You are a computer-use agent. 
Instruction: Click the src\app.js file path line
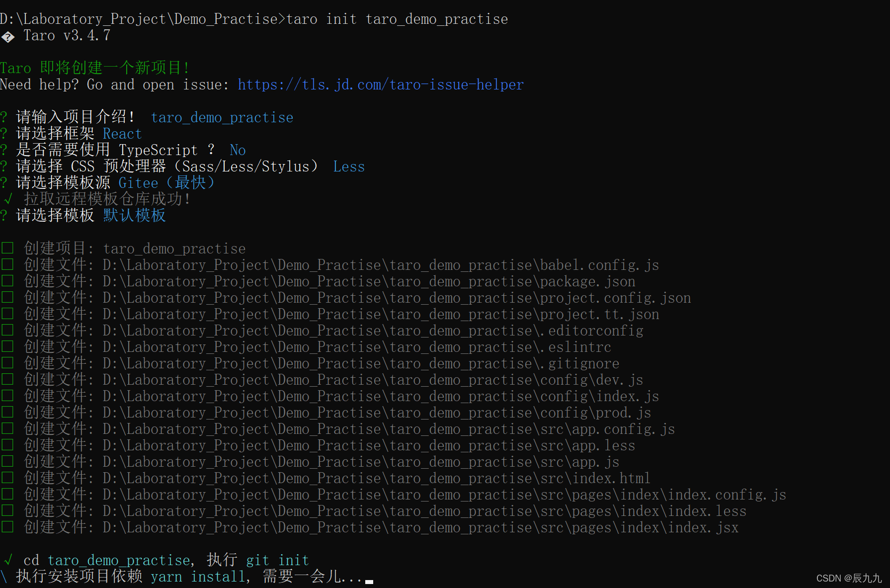pyautogui.click(x=322, y=462)
